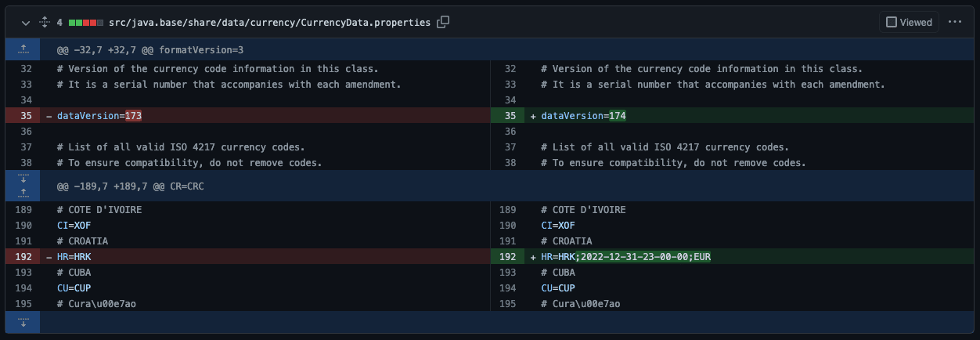
Task: Select left line number 35 of removed dataVersion
Action: [x=27, y=116]
